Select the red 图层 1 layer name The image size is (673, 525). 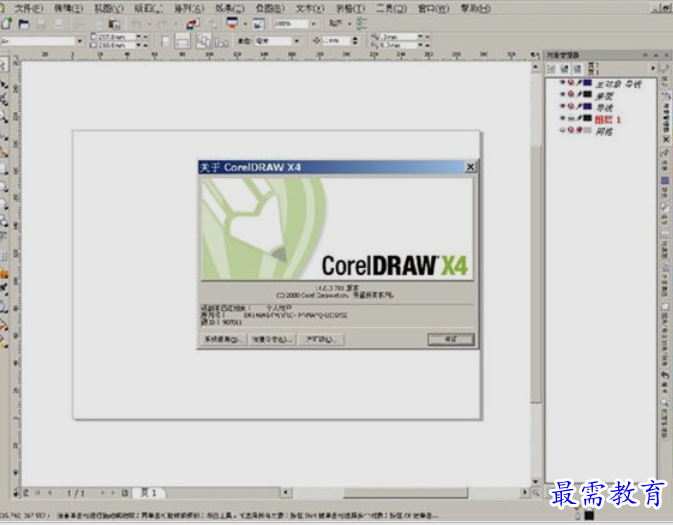[608, 119]
